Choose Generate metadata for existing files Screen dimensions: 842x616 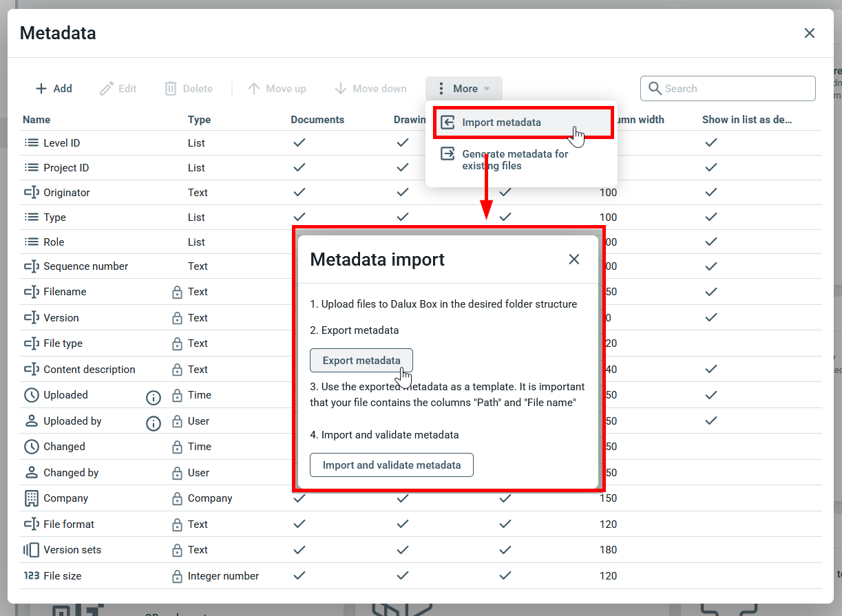(514, 160)
